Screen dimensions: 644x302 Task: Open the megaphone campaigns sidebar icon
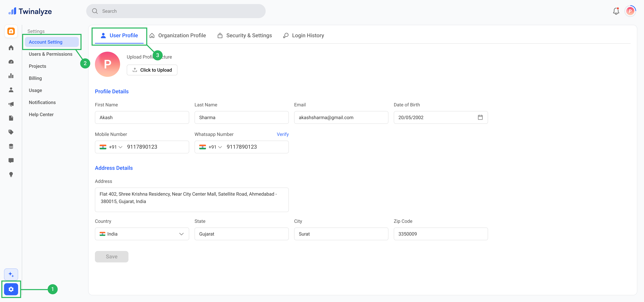[11, 104]
